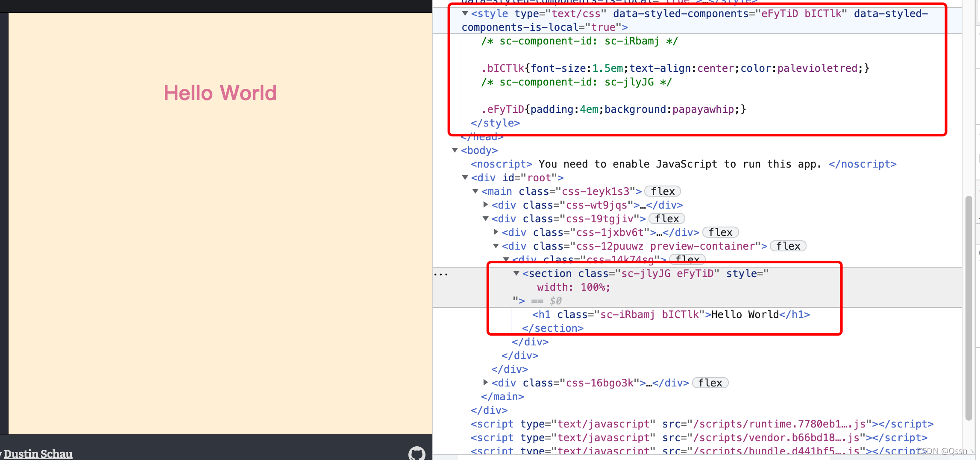The image size is (980, 460).
Task: Open the Dustin Schau author link
Action: tap(38, 454)
